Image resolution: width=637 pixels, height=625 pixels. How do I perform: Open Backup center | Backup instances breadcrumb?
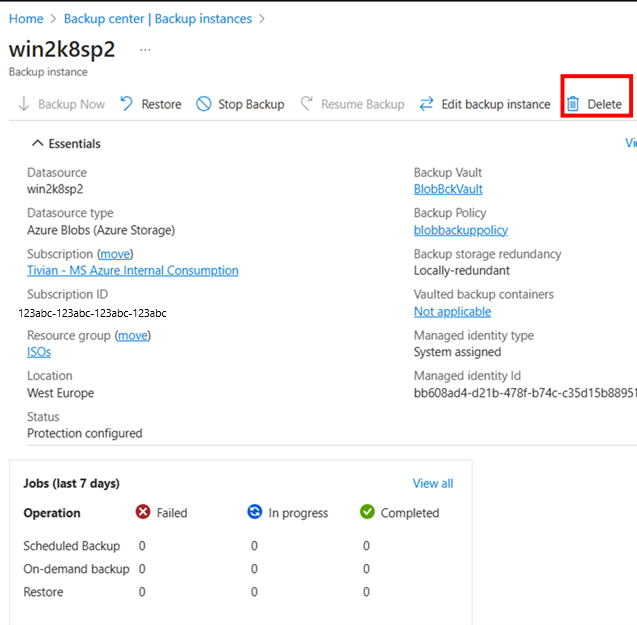(x=158, y=19)
